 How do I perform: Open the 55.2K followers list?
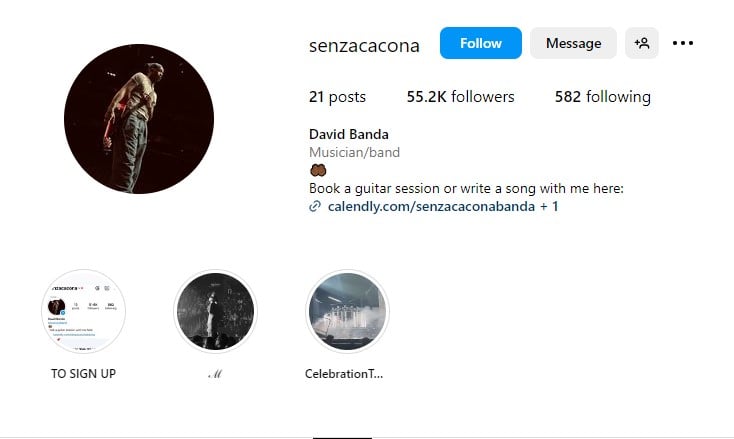(460, 97)
